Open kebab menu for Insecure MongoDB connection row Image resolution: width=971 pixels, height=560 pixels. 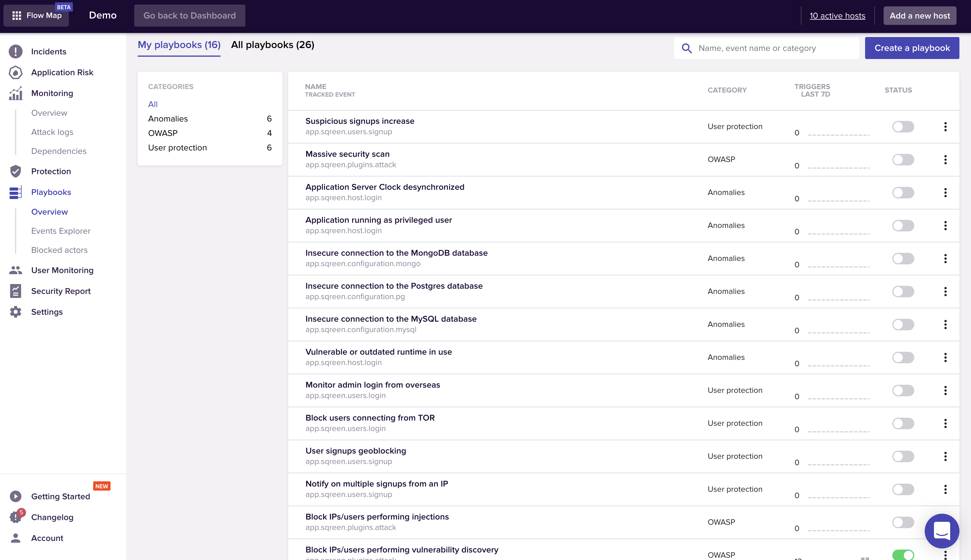click(x=945, y=259)
